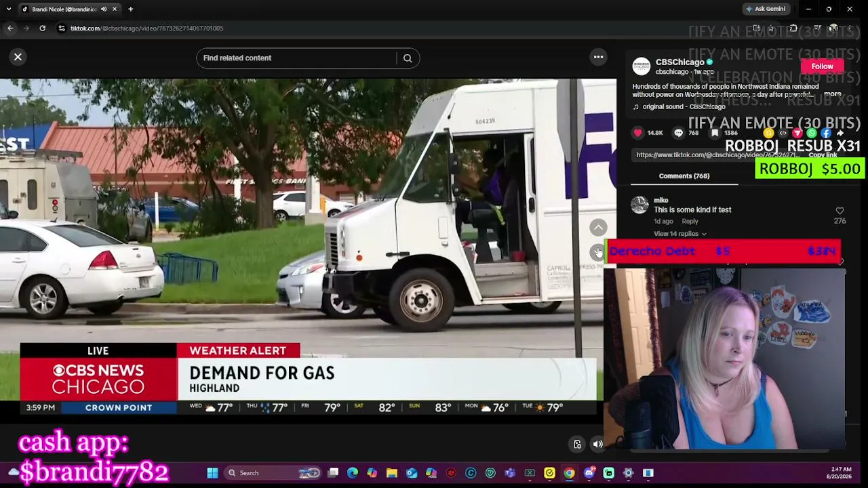
Task: Open the Ask Gemini button
Action: click(x=765, y=9)
